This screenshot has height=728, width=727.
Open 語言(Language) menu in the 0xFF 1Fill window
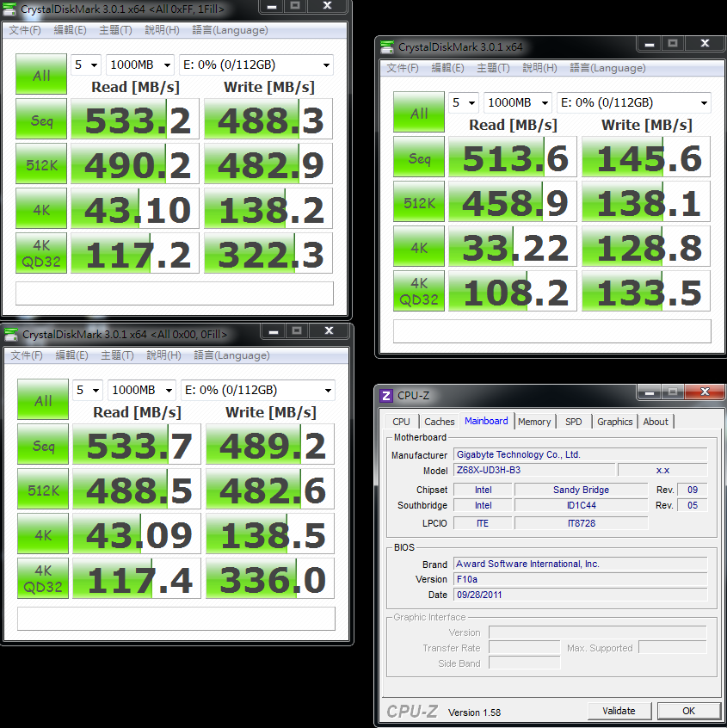coord(230,30)
